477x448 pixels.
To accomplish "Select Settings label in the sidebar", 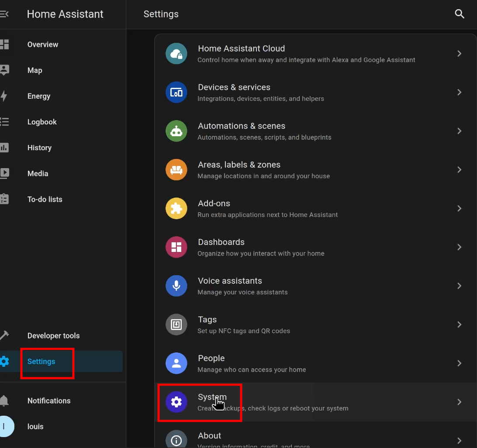I will pos(41,361).
